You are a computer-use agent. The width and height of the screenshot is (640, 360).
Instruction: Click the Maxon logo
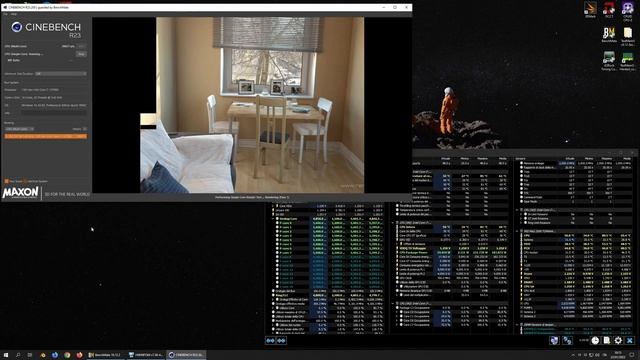click(20, 193)
